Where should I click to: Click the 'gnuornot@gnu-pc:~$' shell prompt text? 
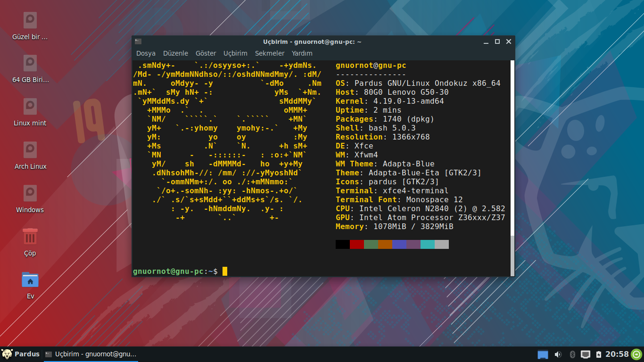[175, 271]
